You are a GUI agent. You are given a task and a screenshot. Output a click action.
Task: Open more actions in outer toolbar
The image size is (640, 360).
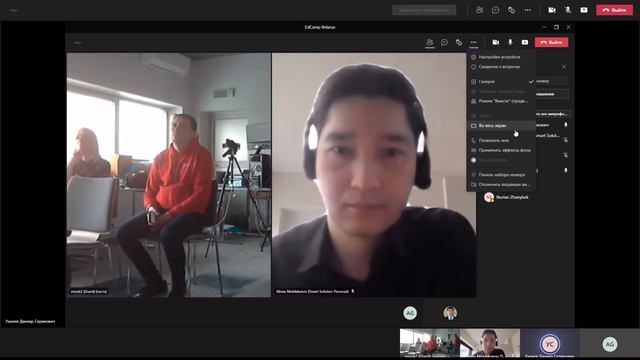coord(527,10)
